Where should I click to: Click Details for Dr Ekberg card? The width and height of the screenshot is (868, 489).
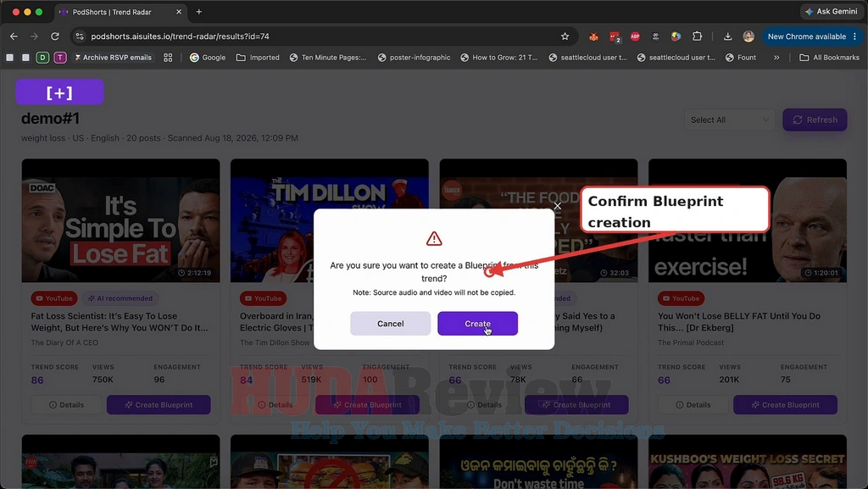point(693,405)
